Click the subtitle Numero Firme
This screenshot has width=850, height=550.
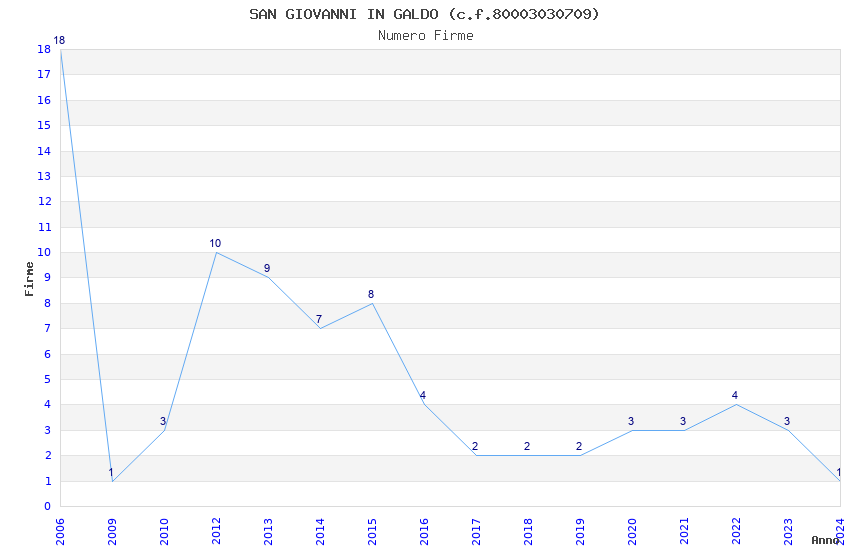[x=426, y=36]
